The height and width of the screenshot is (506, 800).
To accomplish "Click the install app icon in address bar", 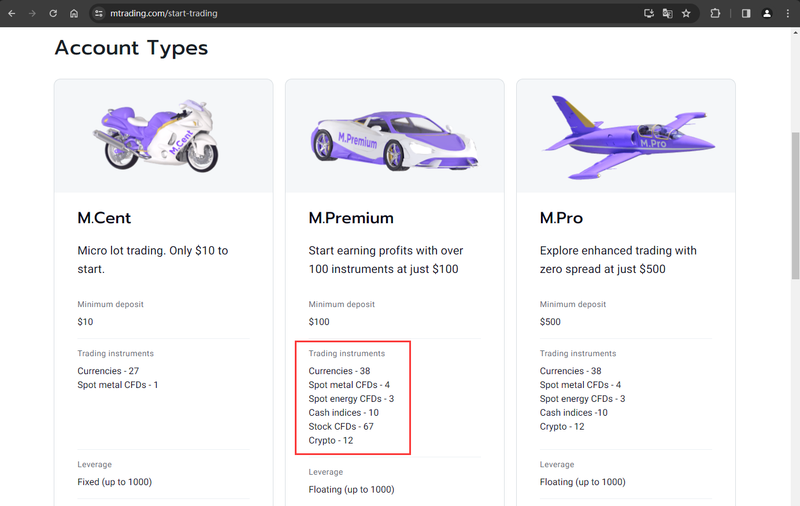I will pyautogui.click(x=649, y=14).
